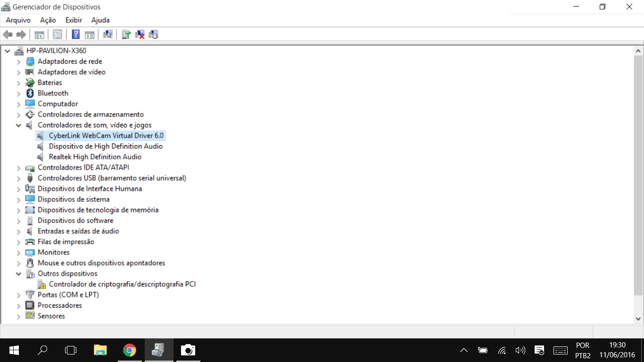Open the Ajuda menu
This screenshot has width=644, height=362.
click(x=100, y=20)
